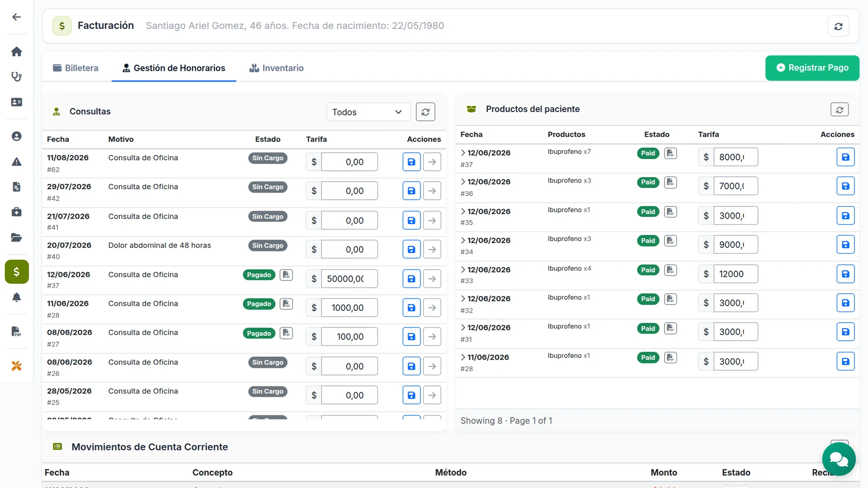Switch to the Billetera tab
Image resolution: width=868 pixels, height=488 pixels.
pos(75,68)
